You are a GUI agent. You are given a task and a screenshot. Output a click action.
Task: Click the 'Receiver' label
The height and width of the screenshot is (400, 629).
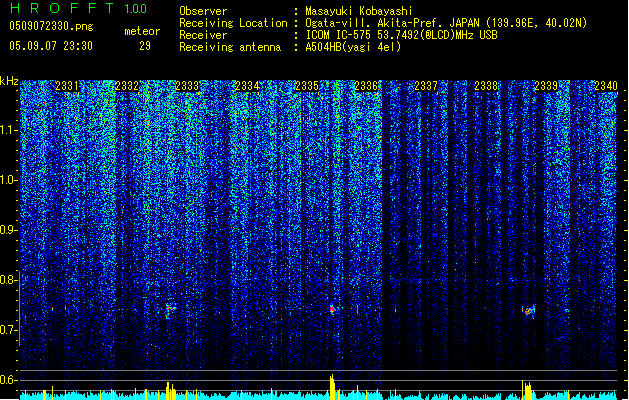[x=203, y=35]
